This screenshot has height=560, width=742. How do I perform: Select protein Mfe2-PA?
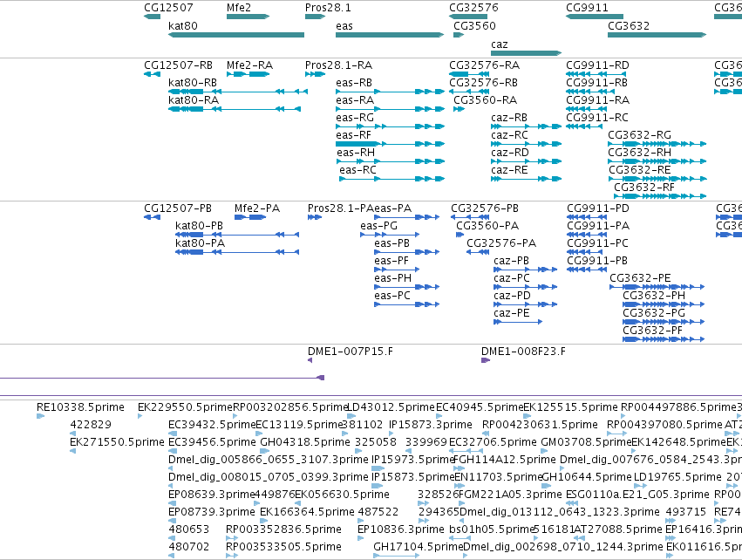click(257, 208)
